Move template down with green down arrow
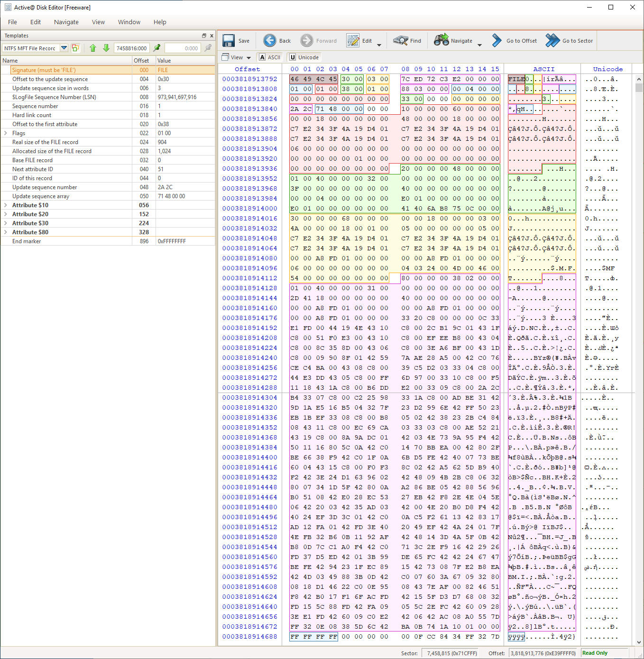This screenshot has width=644, height=659. pos(106,48)
